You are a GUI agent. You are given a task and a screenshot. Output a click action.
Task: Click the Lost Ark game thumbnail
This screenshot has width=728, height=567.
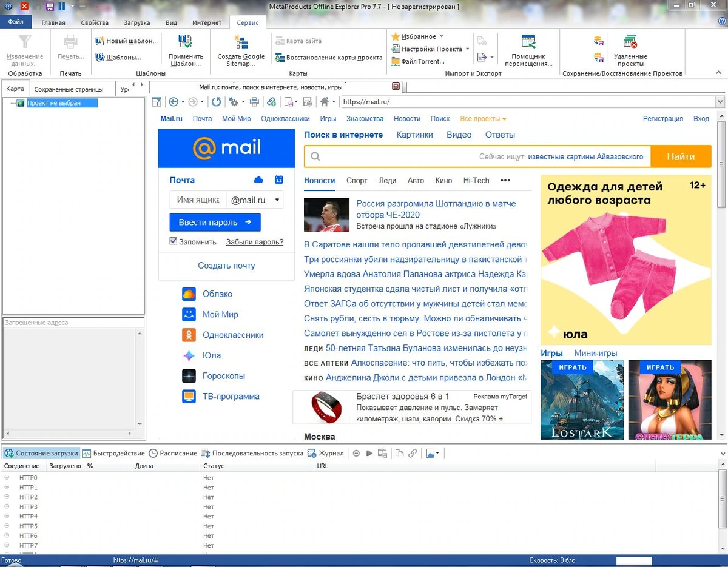(582, 400)
